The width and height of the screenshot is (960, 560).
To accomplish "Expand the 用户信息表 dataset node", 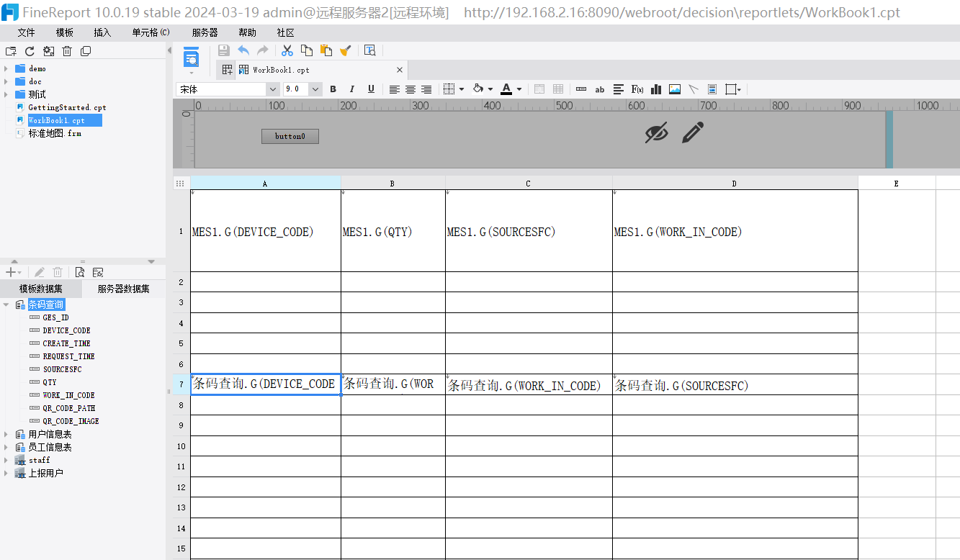I will pyautogui.click(x=6, y=434).
